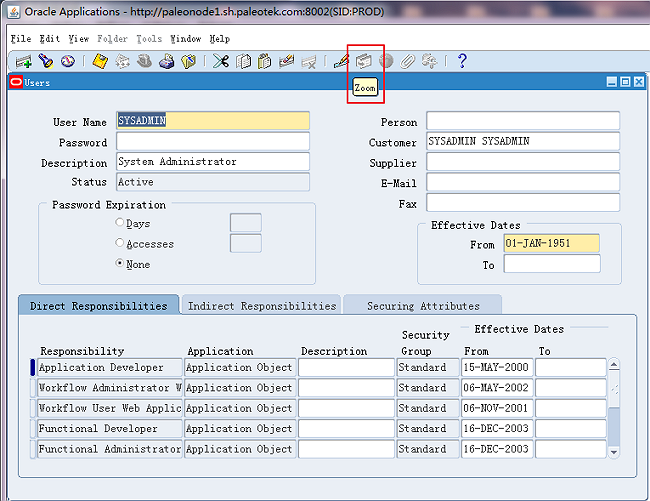Select the None password expiration option

[x=119, y=263]
